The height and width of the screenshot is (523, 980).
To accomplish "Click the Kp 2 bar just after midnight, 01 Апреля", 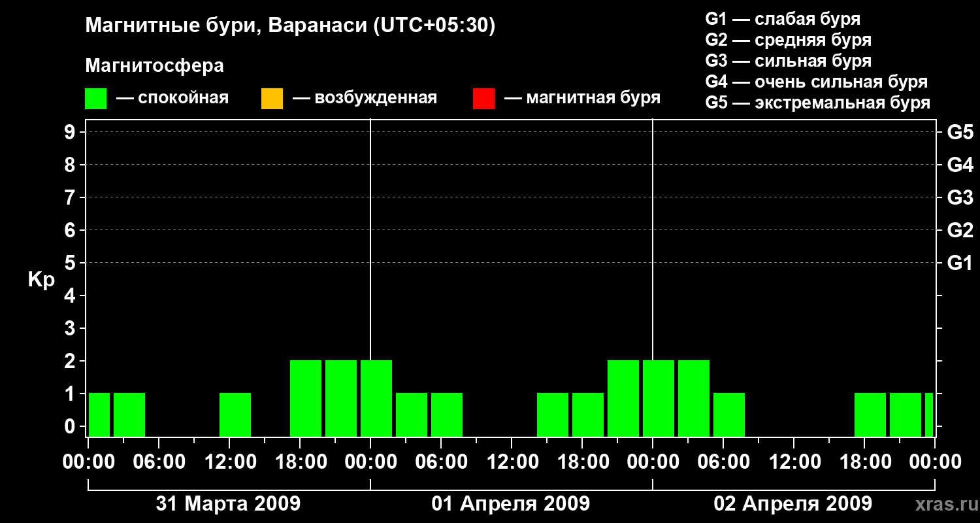I will [376, 398].
